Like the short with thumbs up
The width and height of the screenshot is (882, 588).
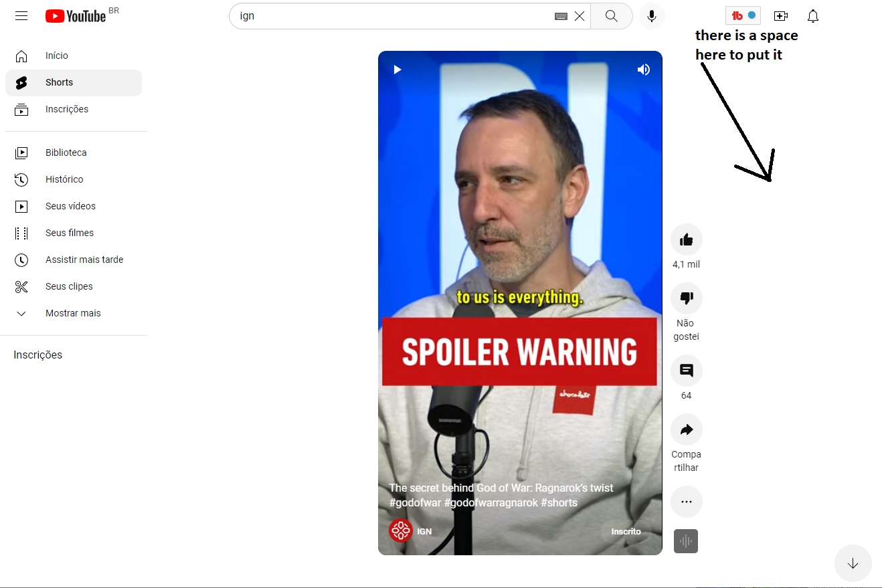[686, 239]
